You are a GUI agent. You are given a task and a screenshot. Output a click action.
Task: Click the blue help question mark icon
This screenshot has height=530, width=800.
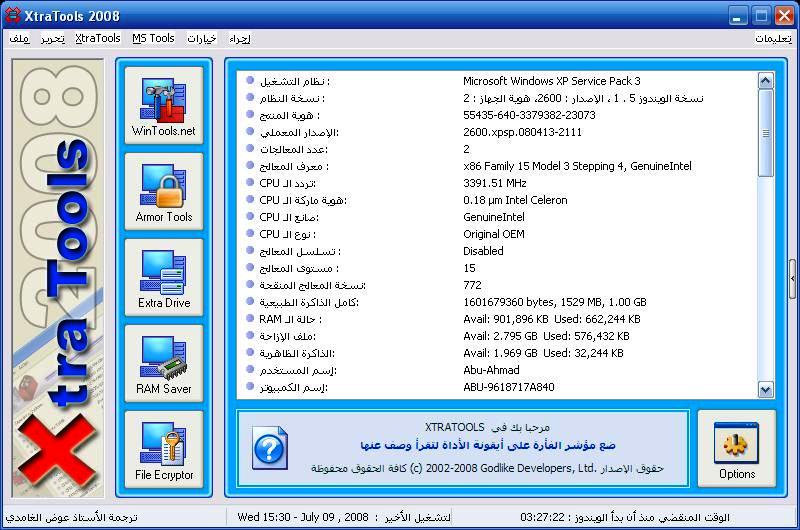(269, 449)
